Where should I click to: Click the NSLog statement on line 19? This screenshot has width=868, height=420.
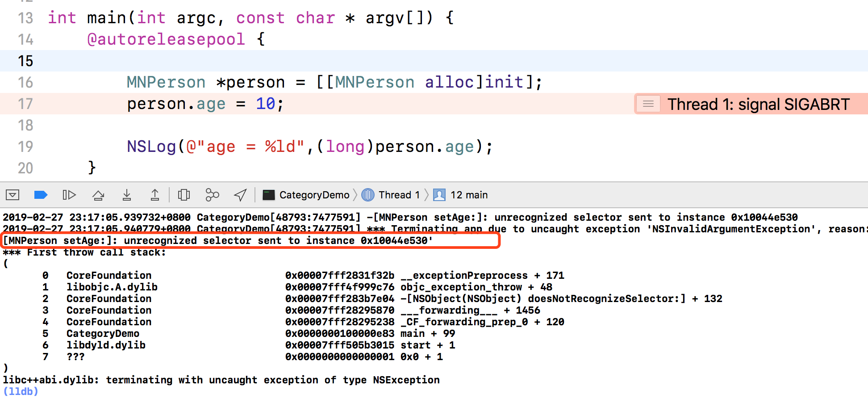tap(310, 147)
